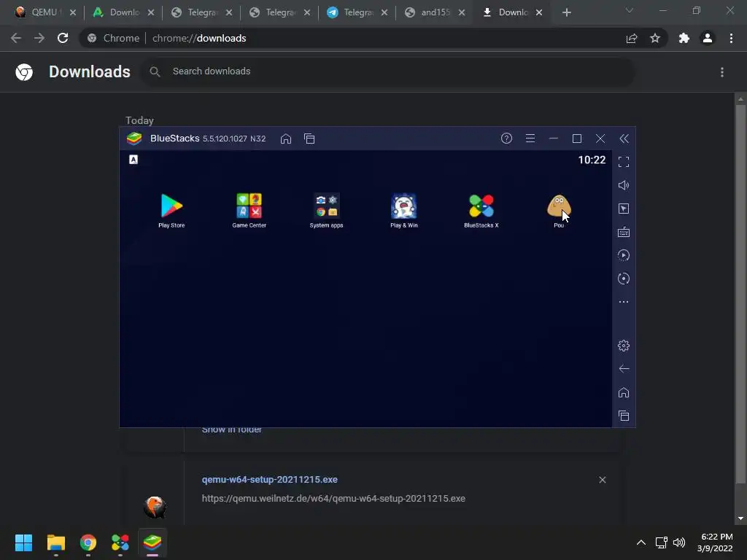This screenshot has width=747, height=560.
Task: Open Chrome three-dot main menu
Action: point(731,38)
